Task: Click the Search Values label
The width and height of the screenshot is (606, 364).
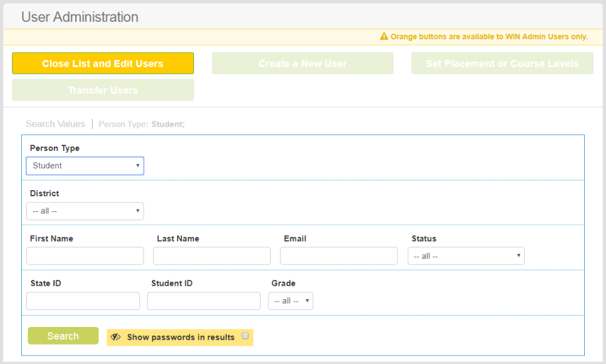Action: 55,124
